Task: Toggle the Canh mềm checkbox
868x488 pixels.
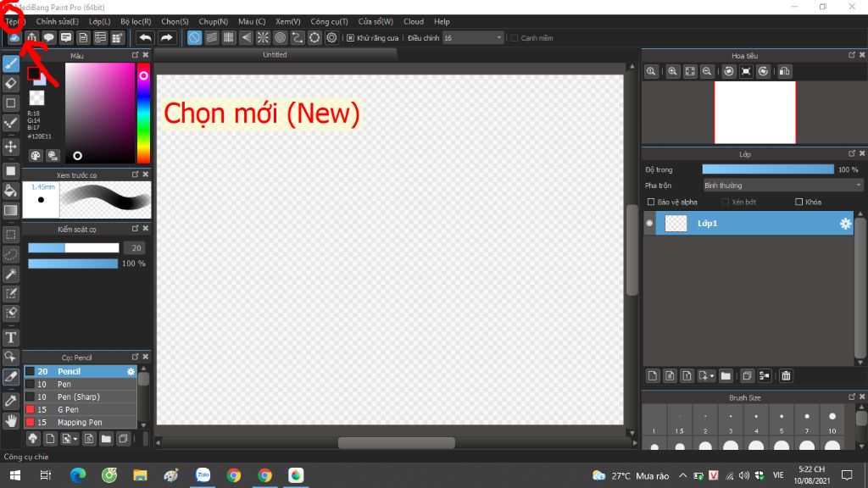Action: [x=515, y=38]
